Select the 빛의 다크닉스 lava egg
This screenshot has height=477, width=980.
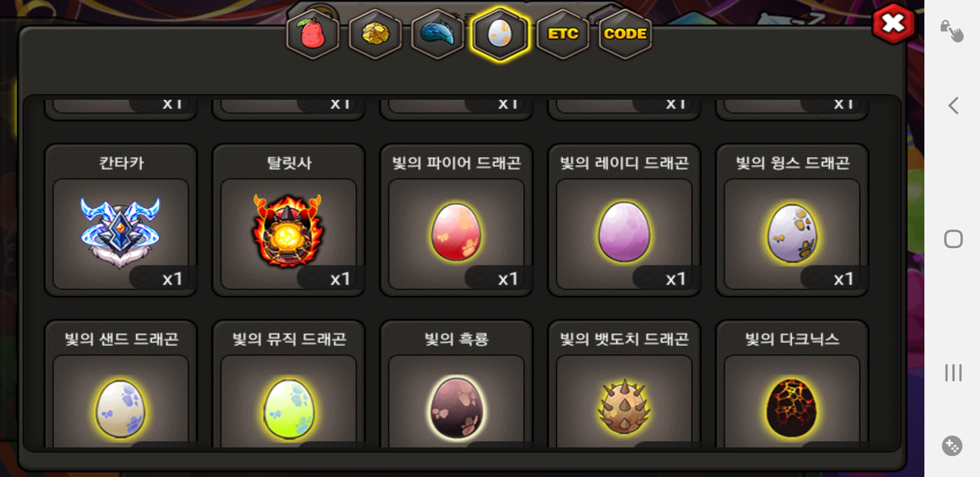(792, 384)
